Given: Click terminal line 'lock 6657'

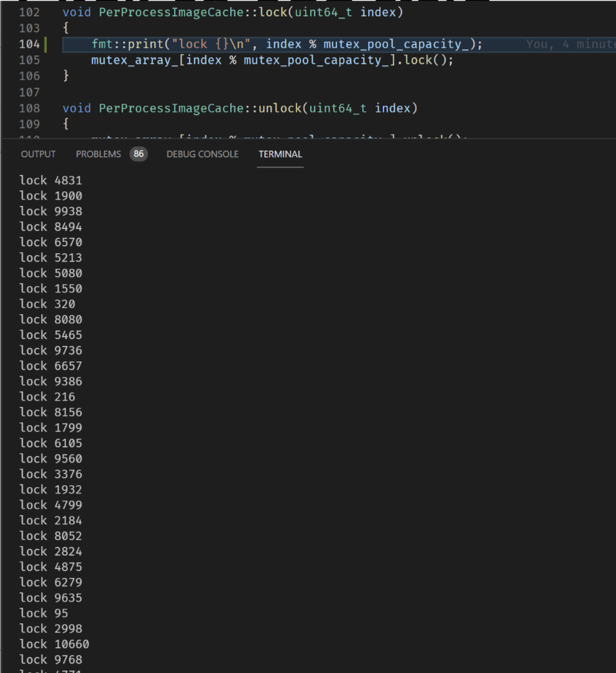Looking at the screenshot, I should 50,366.
